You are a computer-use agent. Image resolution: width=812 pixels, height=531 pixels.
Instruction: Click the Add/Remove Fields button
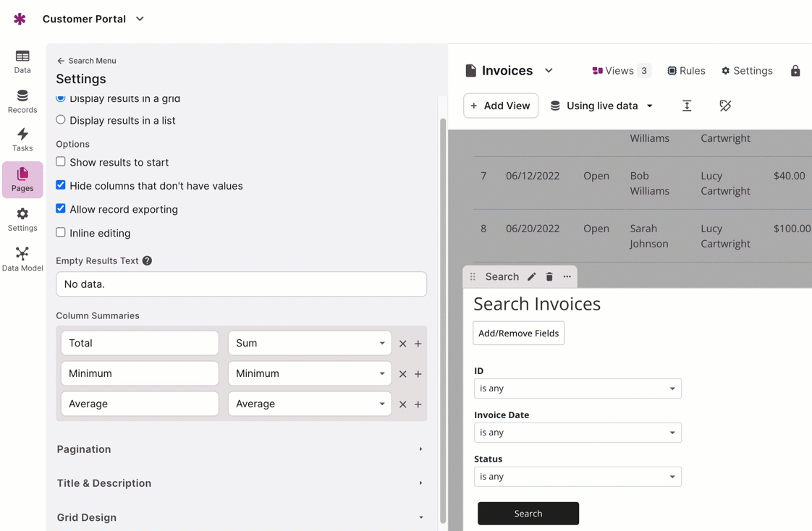click(x=518, y=334)
